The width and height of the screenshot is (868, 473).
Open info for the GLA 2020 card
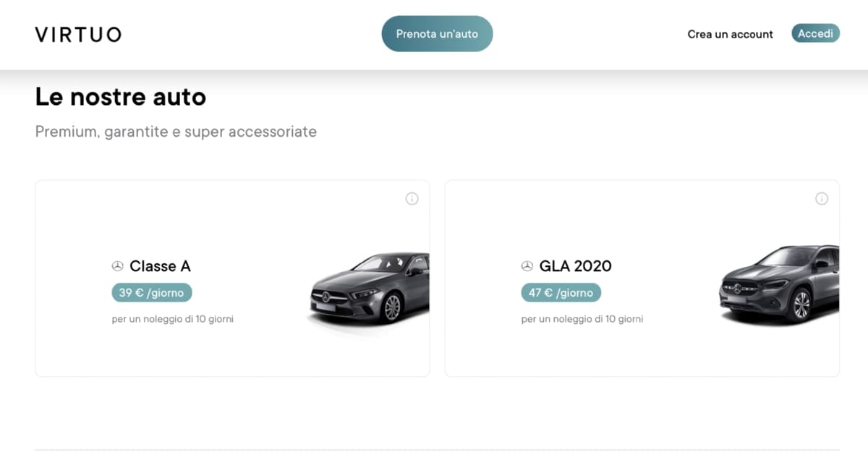[821, 199]
